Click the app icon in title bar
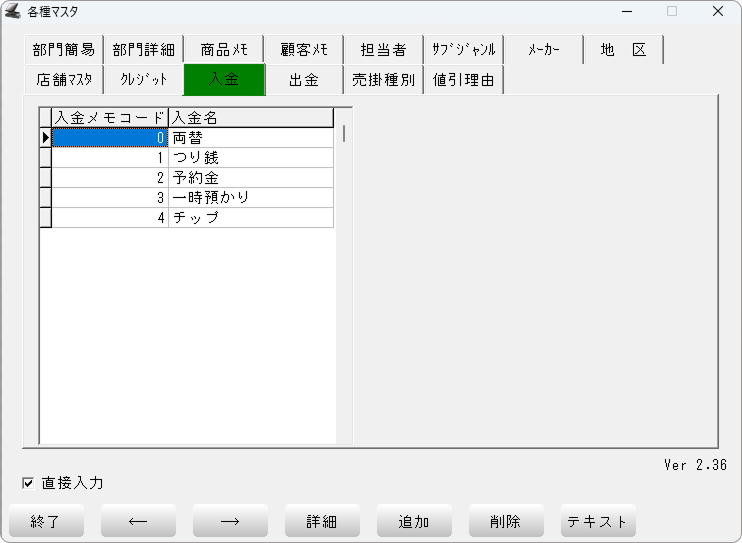This screenshot has height=543, width=742. [13, 12]
